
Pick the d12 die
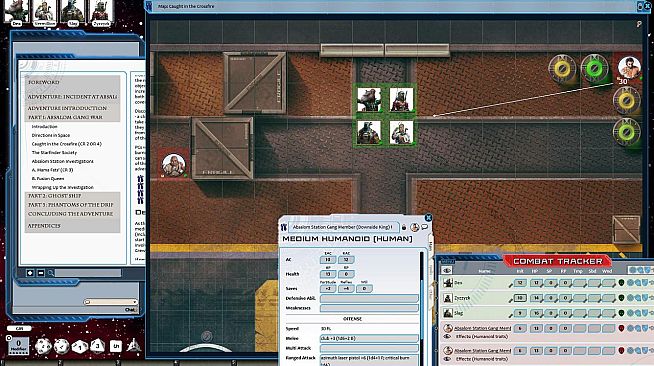[61, 346]
